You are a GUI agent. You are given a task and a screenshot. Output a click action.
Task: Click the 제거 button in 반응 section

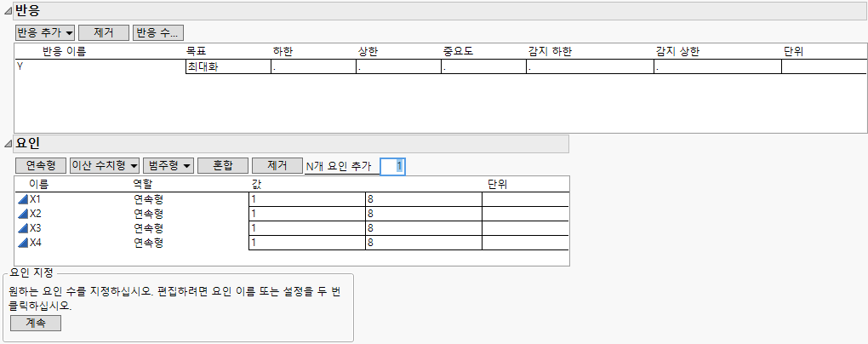click(104, 32)
